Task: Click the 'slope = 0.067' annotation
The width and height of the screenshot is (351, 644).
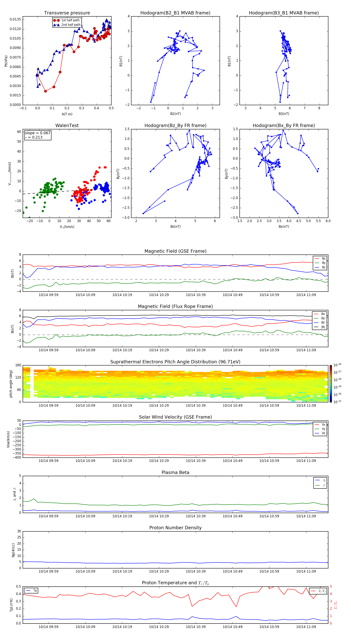Action: click(38, 133)
